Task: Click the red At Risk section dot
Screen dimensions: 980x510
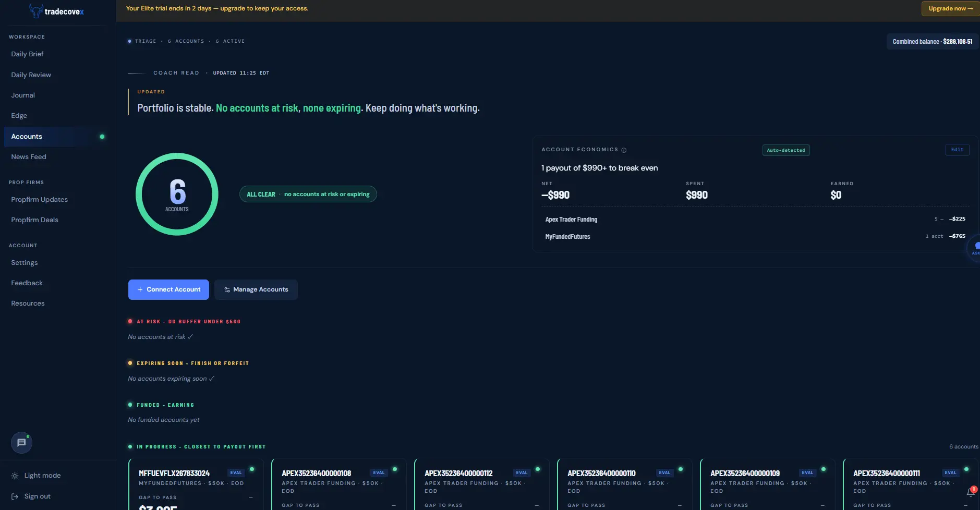Action: [130, 321]
